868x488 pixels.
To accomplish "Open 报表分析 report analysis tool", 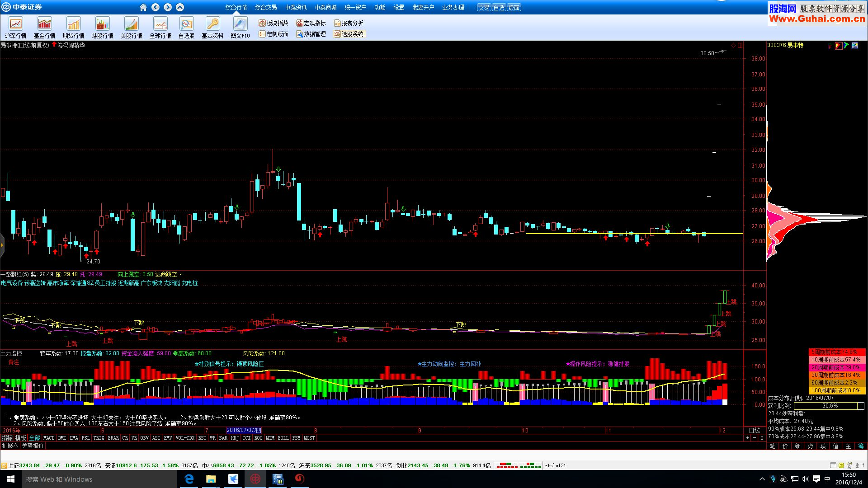I will point(349,23).
